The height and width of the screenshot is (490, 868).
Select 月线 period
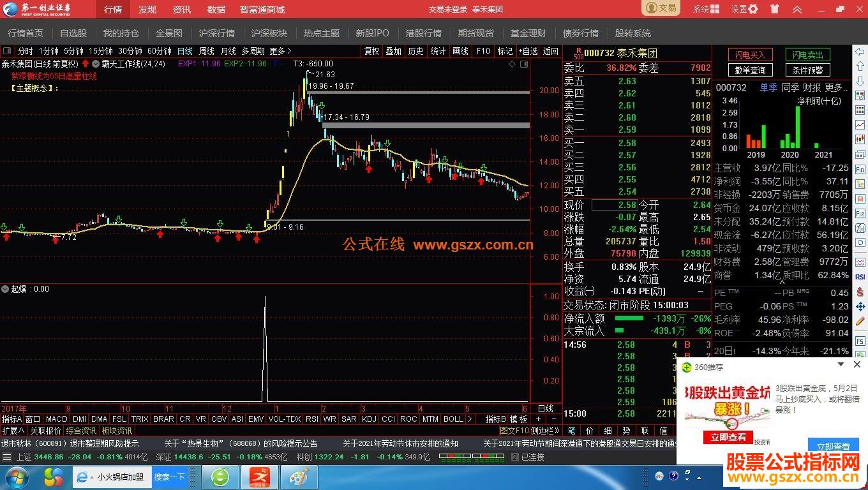228,51
